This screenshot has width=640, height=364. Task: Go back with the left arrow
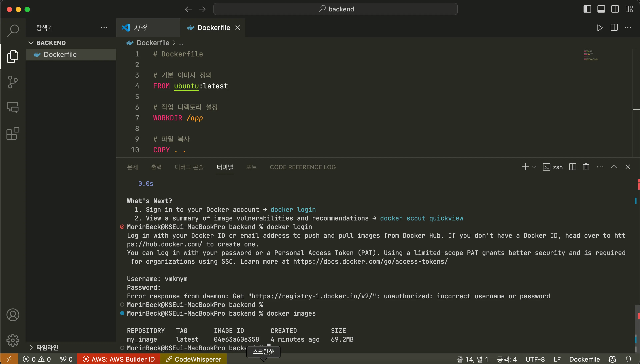click(x=188, y=9)
